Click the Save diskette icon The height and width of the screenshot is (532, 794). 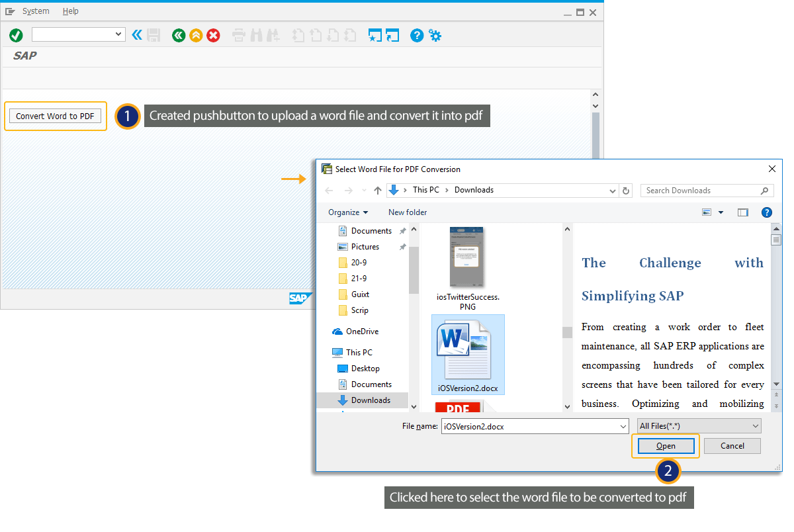coord(154,35)
